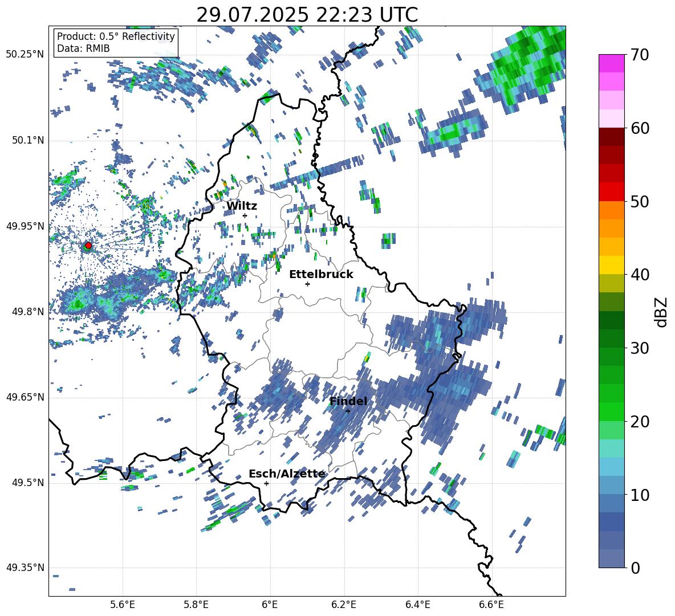Viewport: 675px width, 616px height.
Task: Click the 49.5°N latitude label
Action: 27,483
